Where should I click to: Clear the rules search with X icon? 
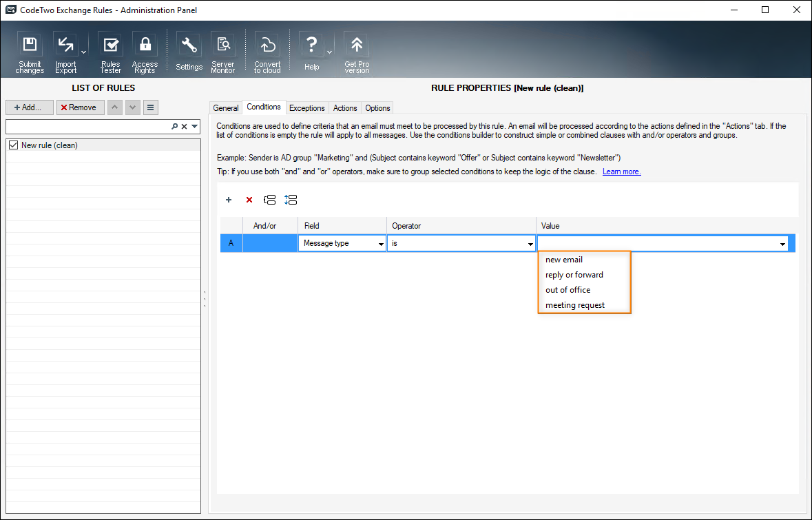184,126
